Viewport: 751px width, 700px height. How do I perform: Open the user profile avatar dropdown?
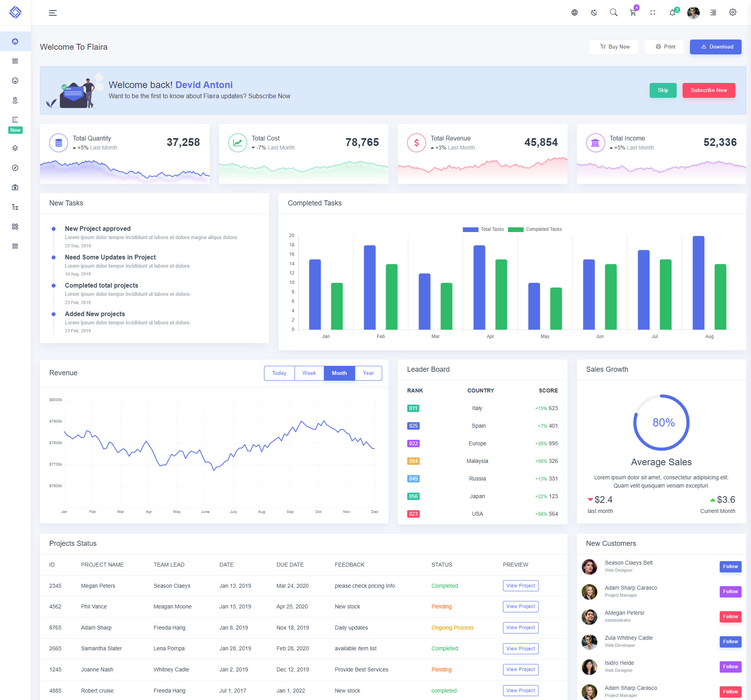(693, 13)
